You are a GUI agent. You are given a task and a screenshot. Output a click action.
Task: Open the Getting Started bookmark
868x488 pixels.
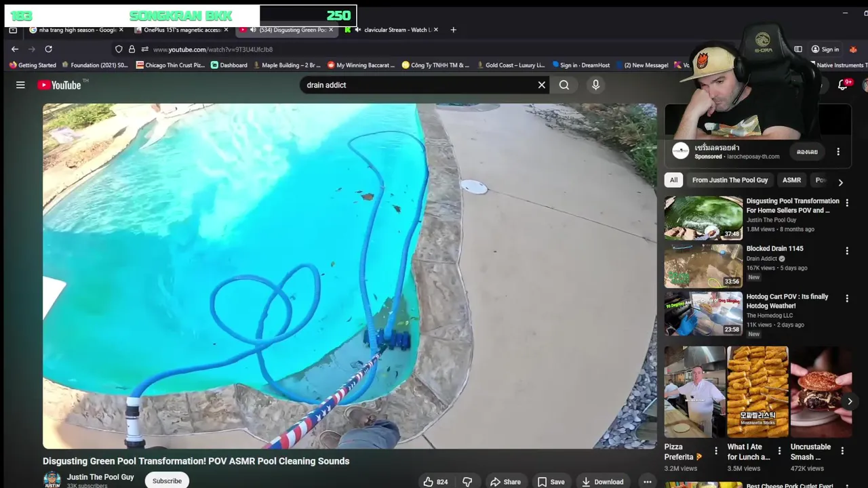click(x=33, y=65)
